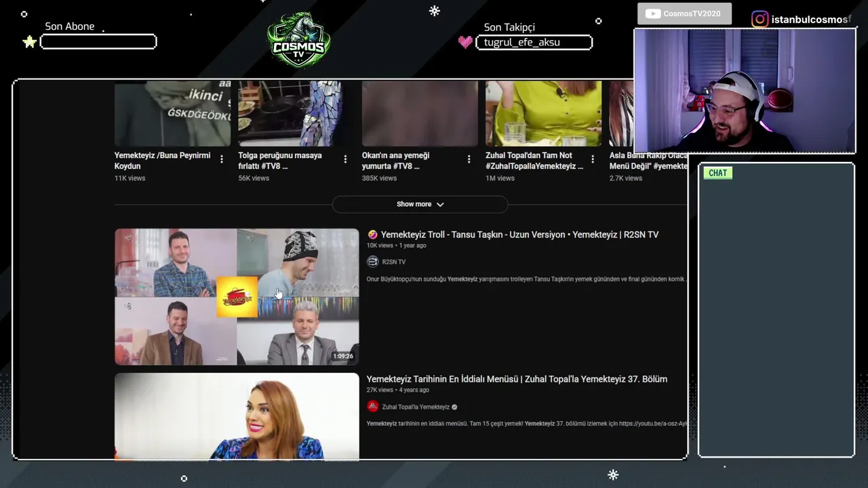The image size is (868, 488).
Task: Click the 1:09:26 duration badge
Action: click(343, 356)
